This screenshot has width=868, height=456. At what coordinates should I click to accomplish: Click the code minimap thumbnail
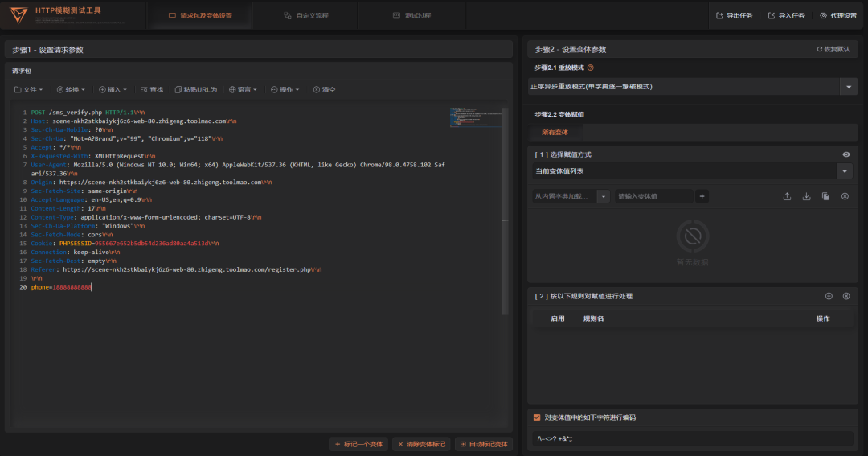[475, 117]
